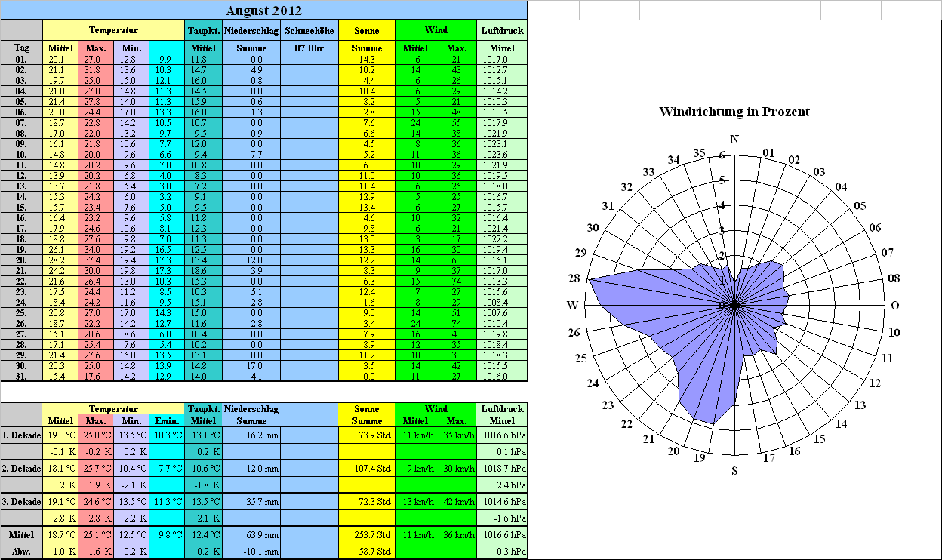Select the day label '31.' in the Tag column

(x=22, y=376)
